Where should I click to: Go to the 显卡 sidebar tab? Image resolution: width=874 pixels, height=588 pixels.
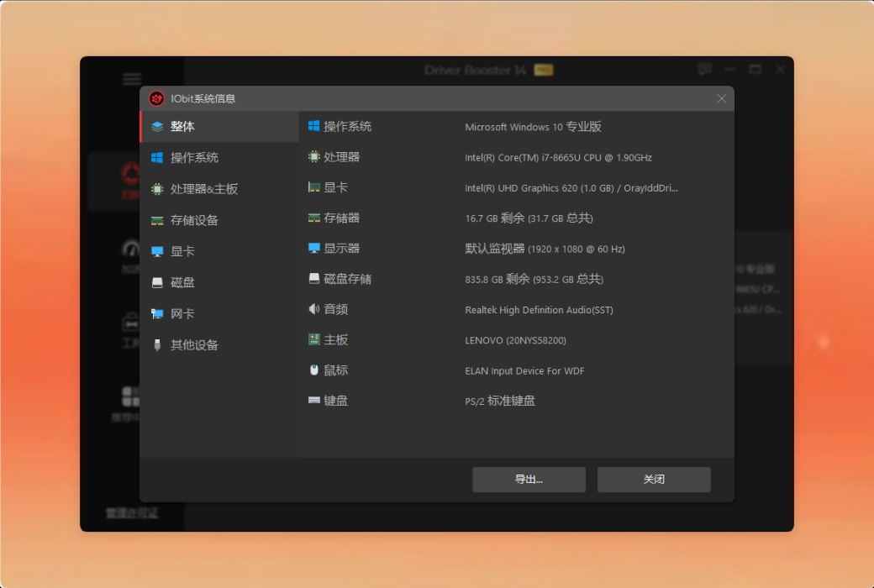click(x=219, y=251)
